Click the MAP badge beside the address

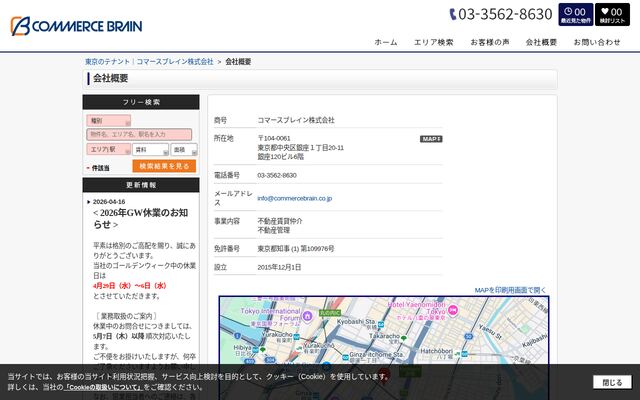coord(431,139)
